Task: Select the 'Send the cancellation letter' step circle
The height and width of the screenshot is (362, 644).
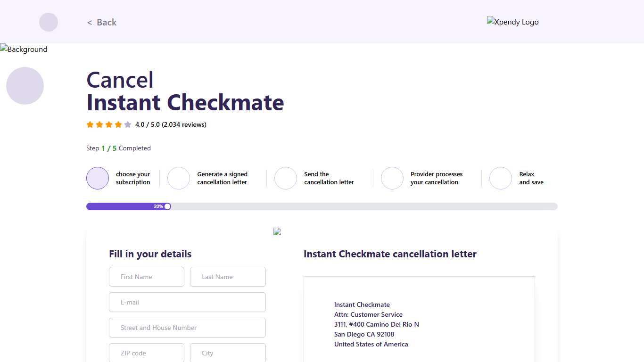Action: point(286,178)
